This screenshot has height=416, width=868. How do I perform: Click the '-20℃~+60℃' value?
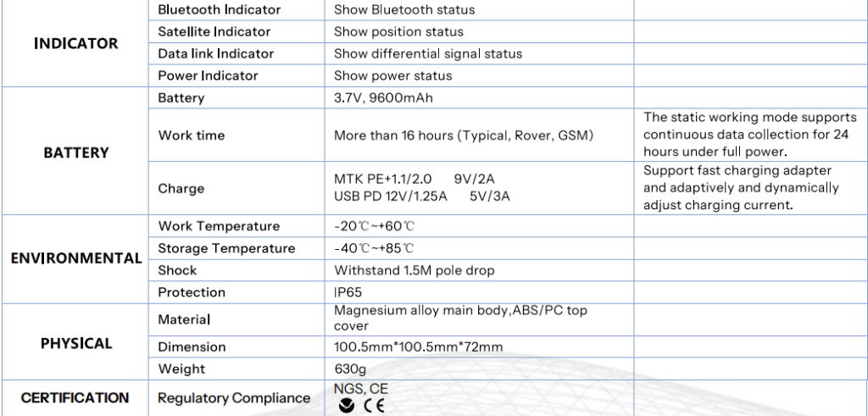pyautogui.click(x=374, y=226)
